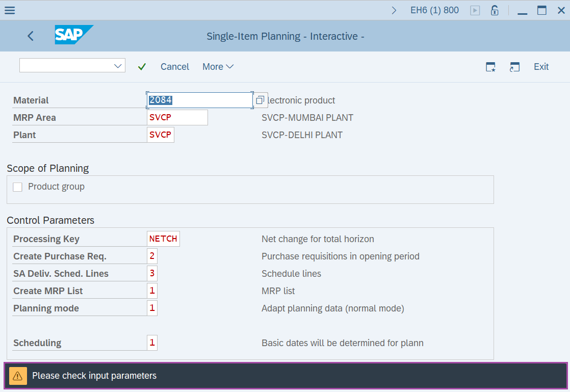Expand the chevron left of EH6 (1) 800
The height and width of the screenshot is (392, 570).
click(x=394, y=10)
